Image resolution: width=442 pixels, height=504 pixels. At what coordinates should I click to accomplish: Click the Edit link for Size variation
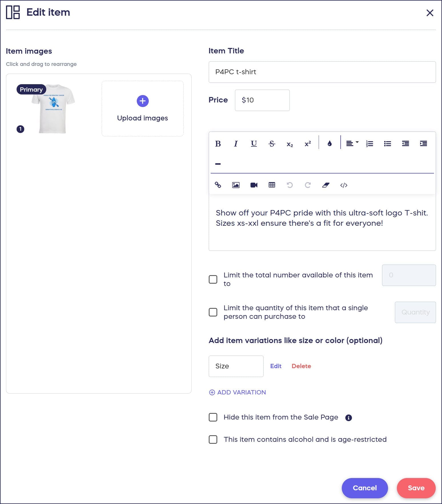(x=276, y=366)
